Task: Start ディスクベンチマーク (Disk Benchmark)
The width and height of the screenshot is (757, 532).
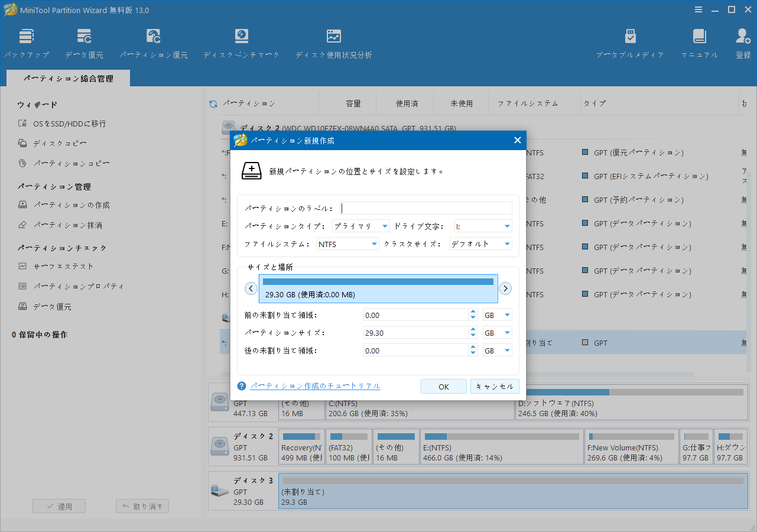Action: (241, 41)
